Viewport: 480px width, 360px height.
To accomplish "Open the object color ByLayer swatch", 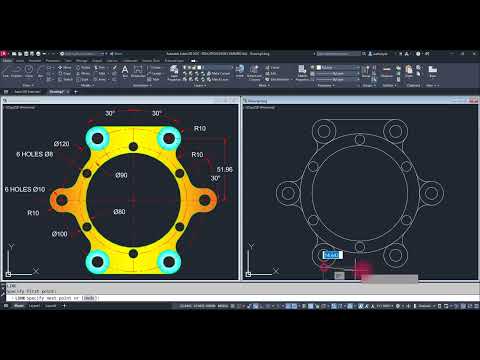I will [337, 67].
